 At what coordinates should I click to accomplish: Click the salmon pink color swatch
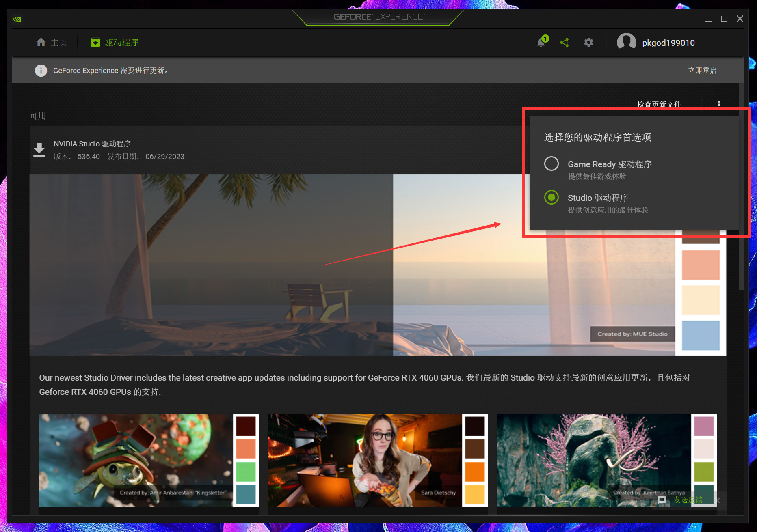tap(701, 265)
